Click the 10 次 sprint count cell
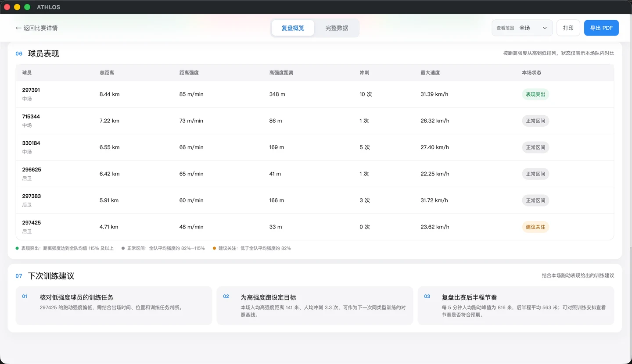 (366, 94)
